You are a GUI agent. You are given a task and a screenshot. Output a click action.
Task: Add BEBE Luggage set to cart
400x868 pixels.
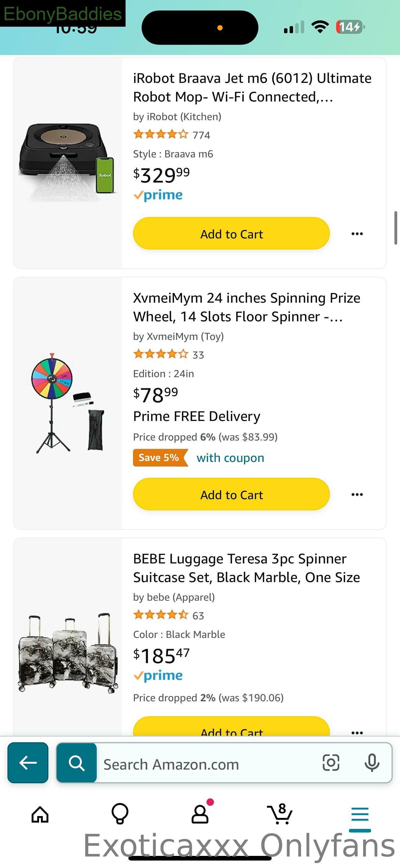(231, 726)
